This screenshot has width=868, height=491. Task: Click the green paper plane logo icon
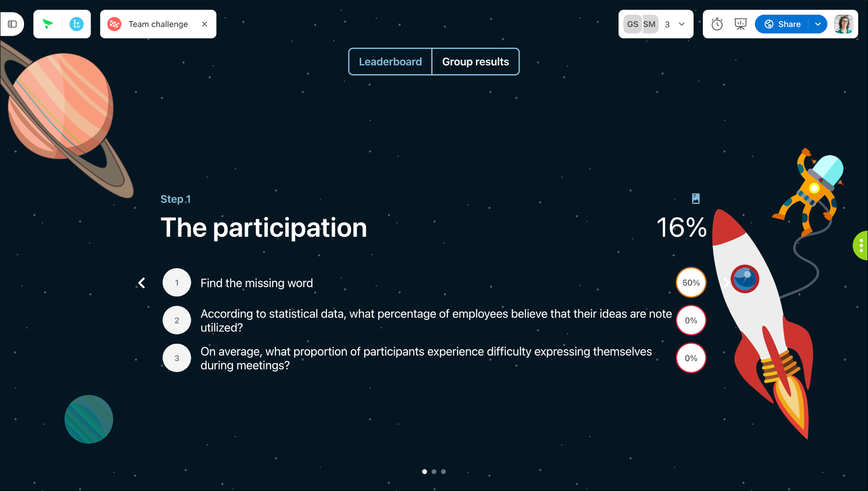tap(48, 24)
